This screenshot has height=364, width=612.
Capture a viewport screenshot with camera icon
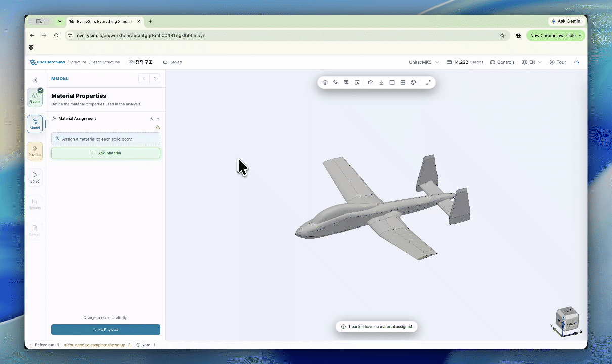[371, 82]
